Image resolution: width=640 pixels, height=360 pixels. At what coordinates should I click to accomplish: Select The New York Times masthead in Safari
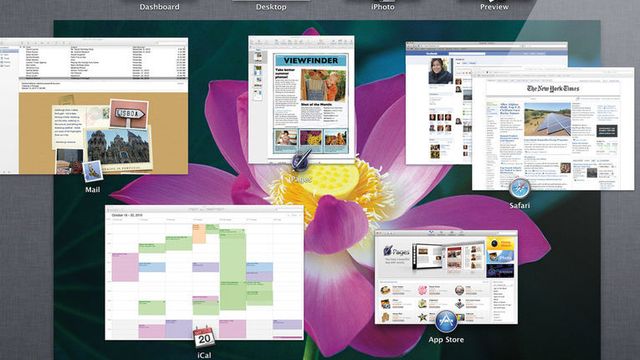pyautogui.click(x=553, y=89)
